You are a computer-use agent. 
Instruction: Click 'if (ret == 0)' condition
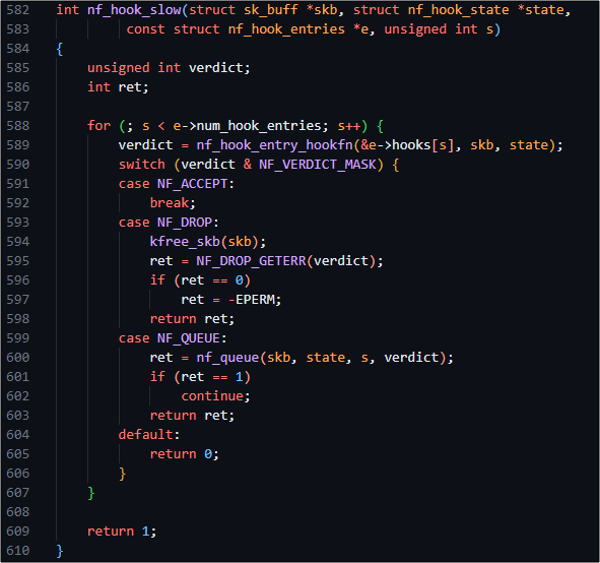(x=200, y=281)
